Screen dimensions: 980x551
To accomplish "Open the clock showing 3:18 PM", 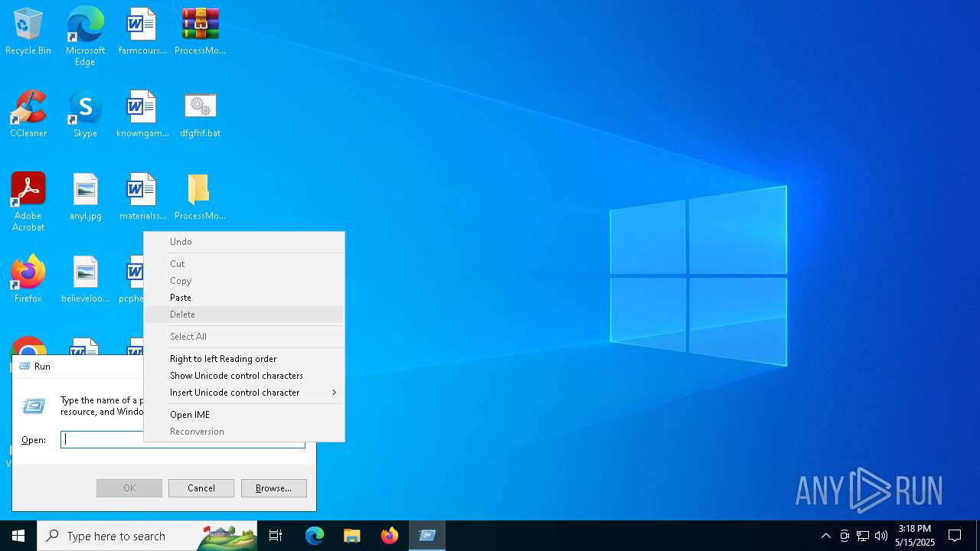I will [x=915, y=536].
